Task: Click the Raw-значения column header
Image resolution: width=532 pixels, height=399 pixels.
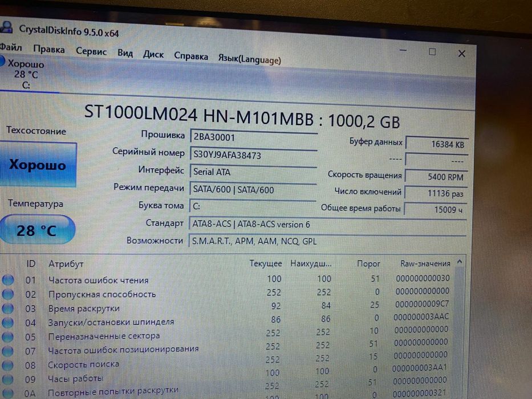Action: pyautogui.click(x=425, y=263)
